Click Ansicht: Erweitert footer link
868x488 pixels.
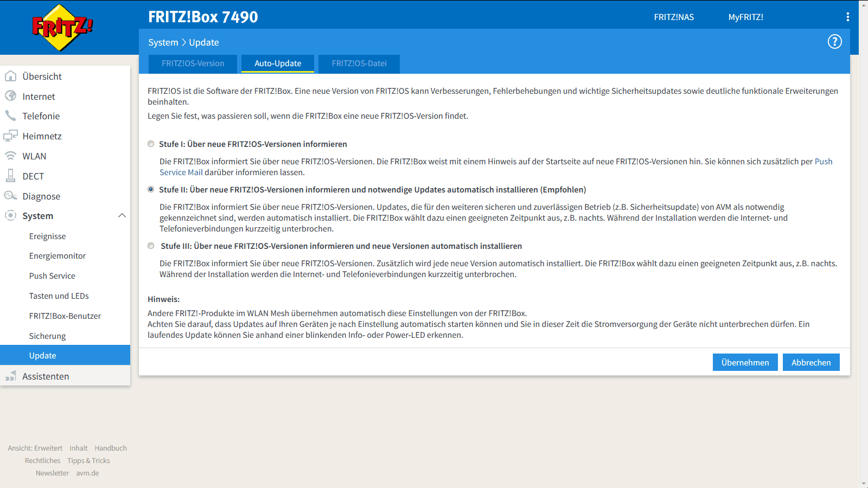pos(35,448)
